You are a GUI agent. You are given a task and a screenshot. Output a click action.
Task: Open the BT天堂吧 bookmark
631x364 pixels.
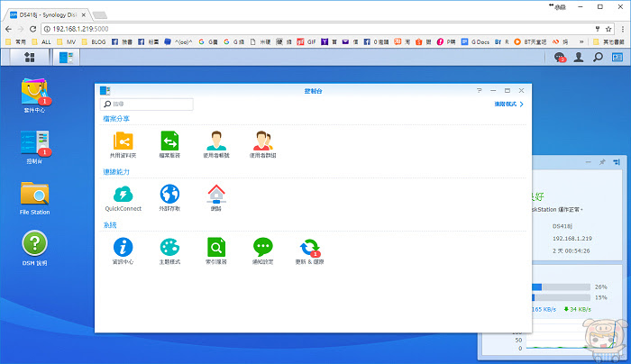530,41
